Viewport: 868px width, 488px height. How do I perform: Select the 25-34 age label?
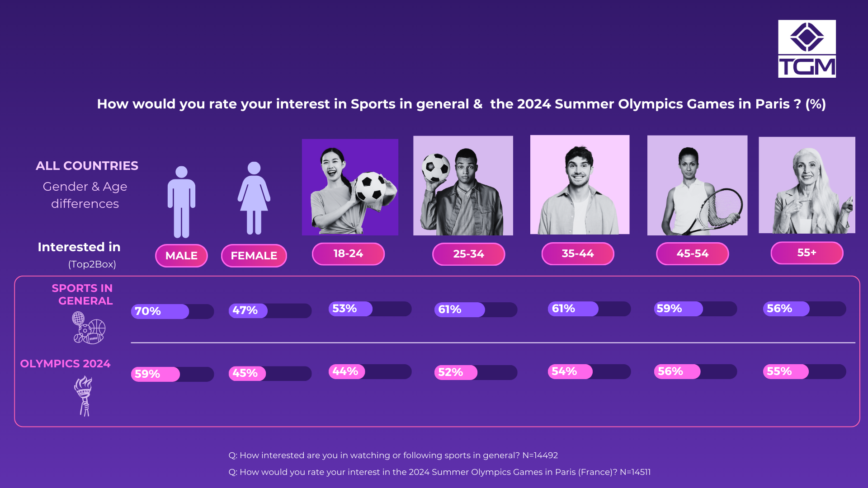pos(468,254)
